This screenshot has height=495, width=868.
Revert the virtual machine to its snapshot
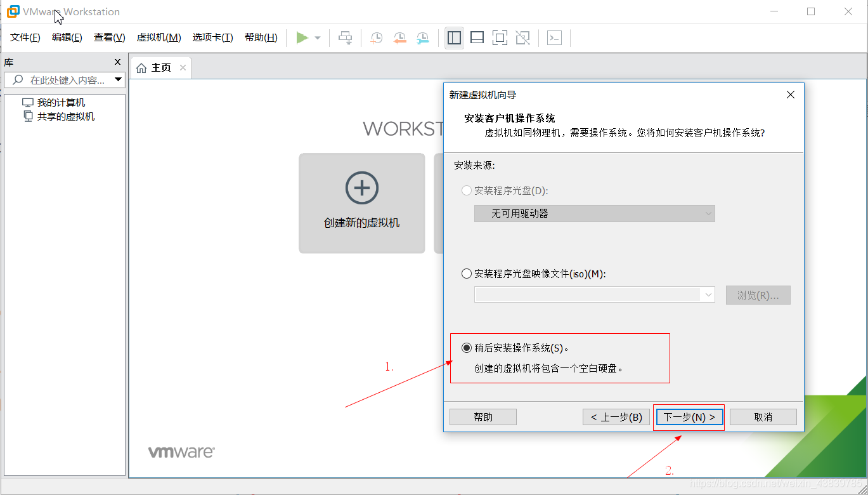[x=399, y=38]
